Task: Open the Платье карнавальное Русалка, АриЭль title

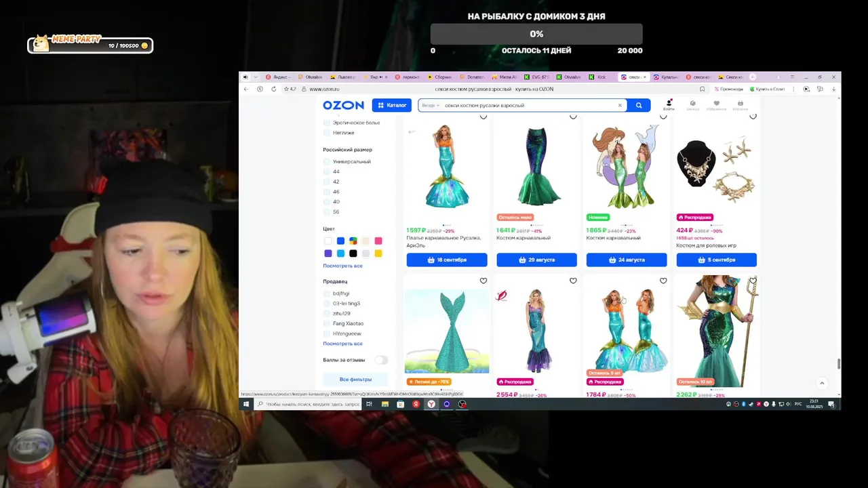Action: 443,241
